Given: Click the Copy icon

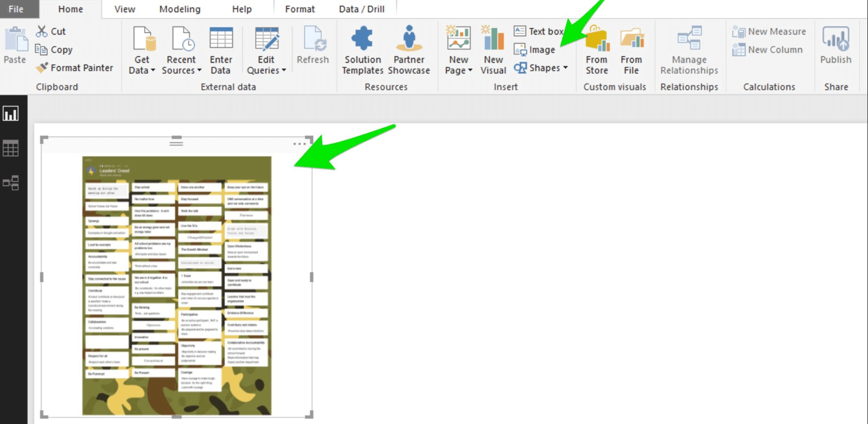Looking at the screenshot, I should (41, 49).
